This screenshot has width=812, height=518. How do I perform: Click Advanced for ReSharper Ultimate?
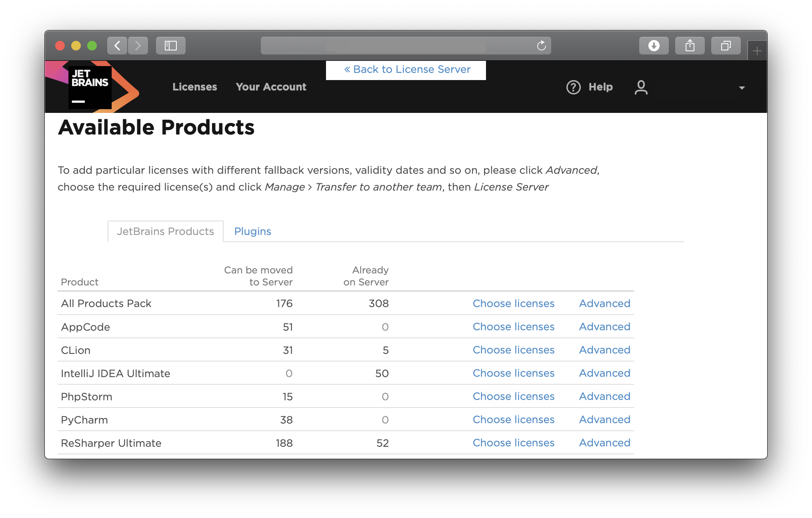[604, 442]
